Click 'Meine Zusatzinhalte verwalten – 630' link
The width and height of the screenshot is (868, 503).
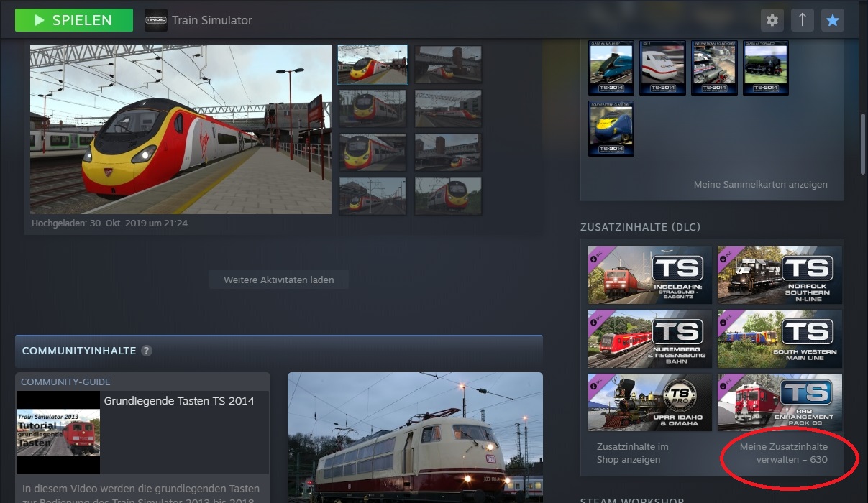[x=784, y=453]
